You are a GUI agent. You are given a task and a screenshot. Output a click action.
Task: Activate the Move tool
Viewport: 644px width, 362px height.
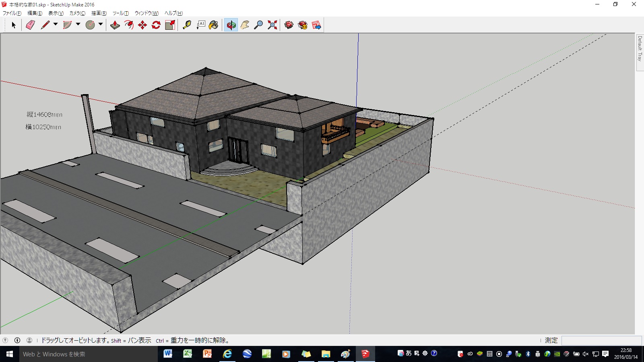[143, 25]
